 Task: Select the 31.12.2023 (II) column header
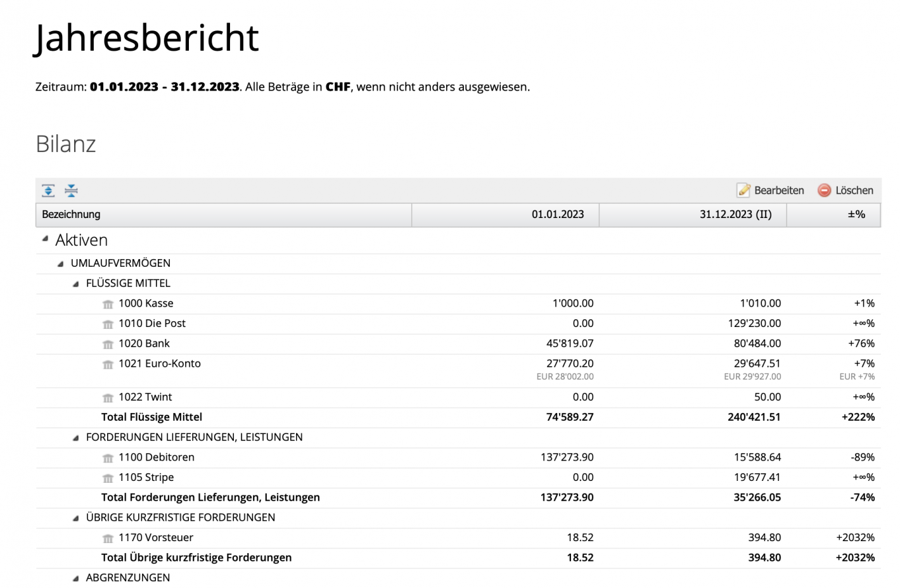pos(735,214)
